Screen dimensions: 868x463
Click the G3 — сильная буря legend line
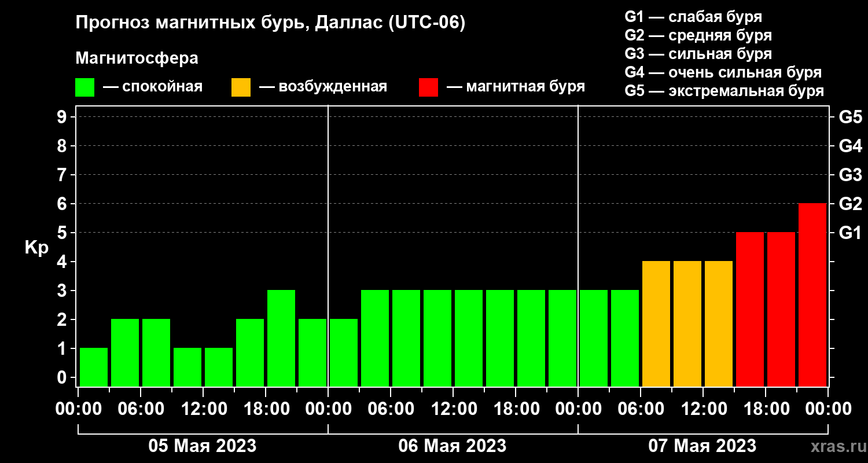click(x=698, y=54)
